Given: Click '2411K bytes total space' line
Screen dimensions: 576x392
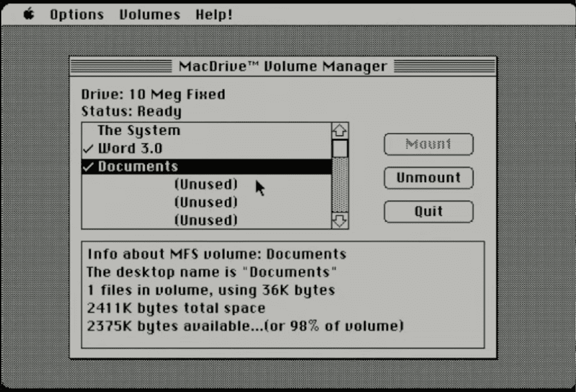Looking at the screenshot, I should (x=176, y=308).
